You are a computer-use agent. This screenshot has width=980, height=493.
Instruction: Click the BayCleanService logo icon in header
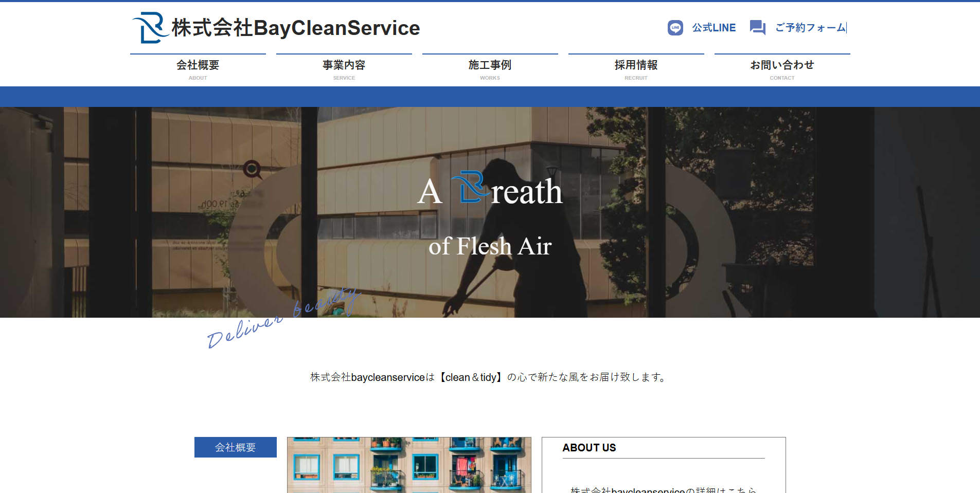[150, 28]
